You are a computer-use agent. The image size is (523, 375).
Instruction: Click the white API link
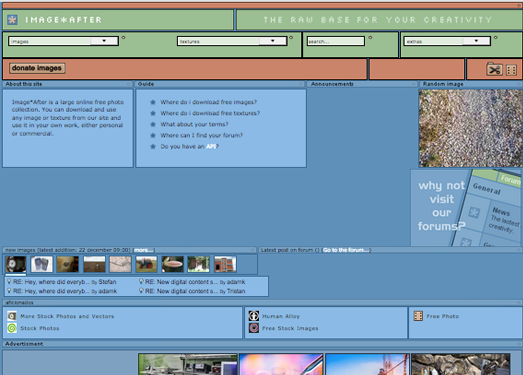click(211, 146)
